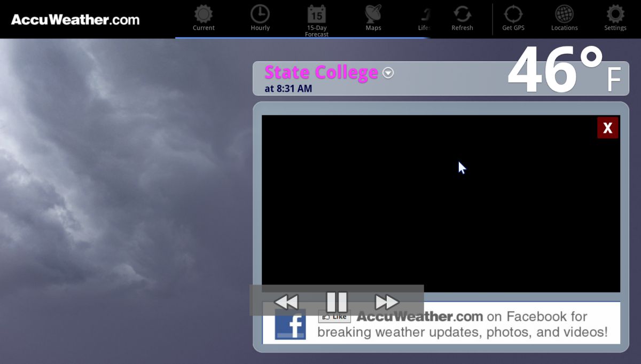Switch to the Hourly forecast tab
Screen dimensions: 641x364
(x=260, y=18)
